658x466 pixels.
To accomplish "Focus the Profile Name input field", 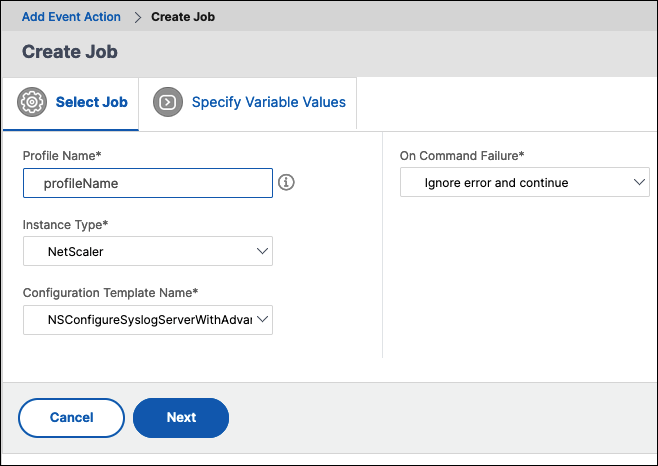I will tap(148, 183).
